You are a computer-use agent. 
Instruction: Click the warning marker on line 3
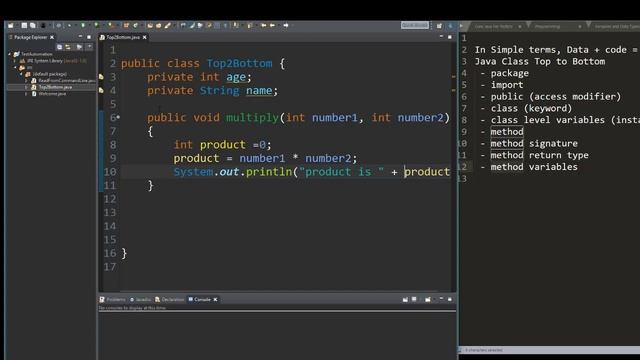click(101, 77)
